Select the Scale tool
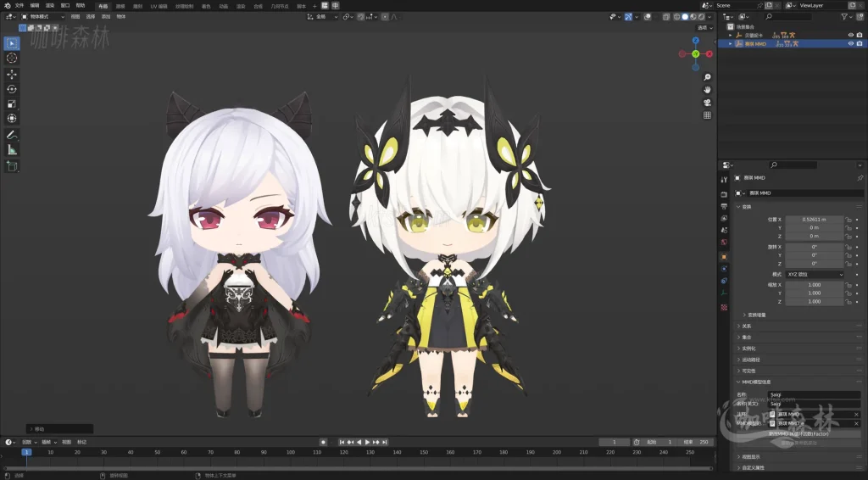Viewport: 868px width, 480px height. (12, 103)
